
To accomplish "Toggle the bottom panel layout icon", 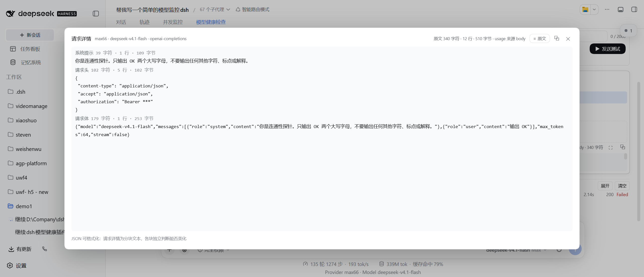I will (x=621, y=10).
